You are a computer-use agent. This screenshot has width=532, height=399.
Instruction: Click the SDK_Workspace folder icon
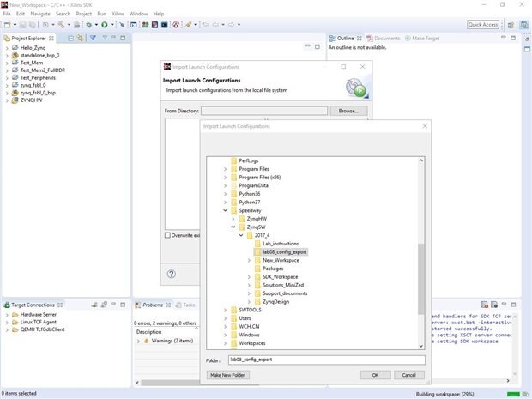tap(257, 276)
